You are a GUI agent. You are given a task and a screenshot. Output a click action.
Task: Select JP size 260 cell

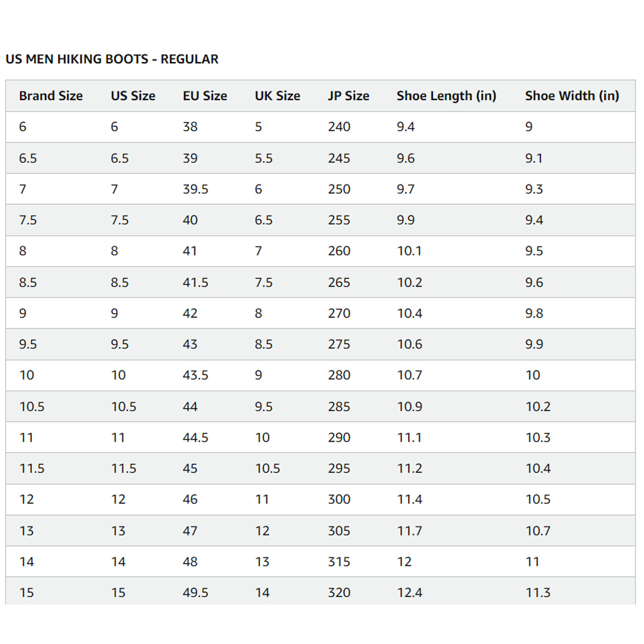pyautogui.click(x=339, y=251)
